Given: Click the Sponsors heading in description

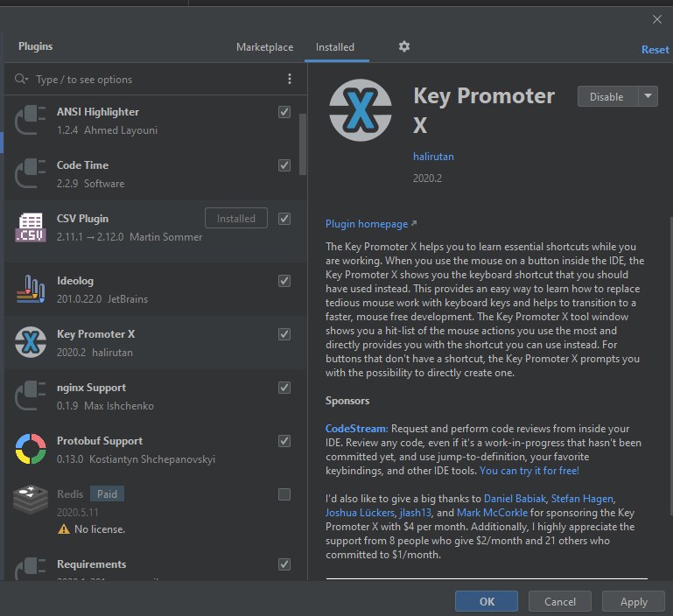Looking at the screenshot, I should coord(347,401).
